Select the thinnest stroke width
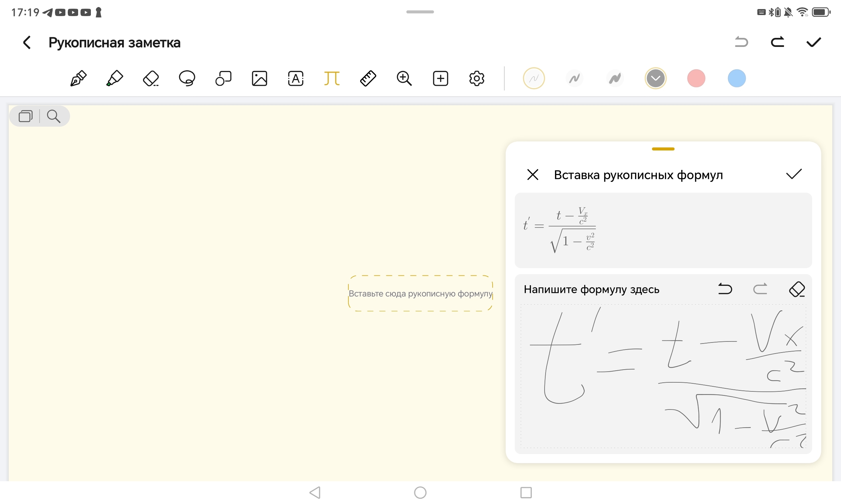Screen dimensions: 841x504 coord(534,78)
